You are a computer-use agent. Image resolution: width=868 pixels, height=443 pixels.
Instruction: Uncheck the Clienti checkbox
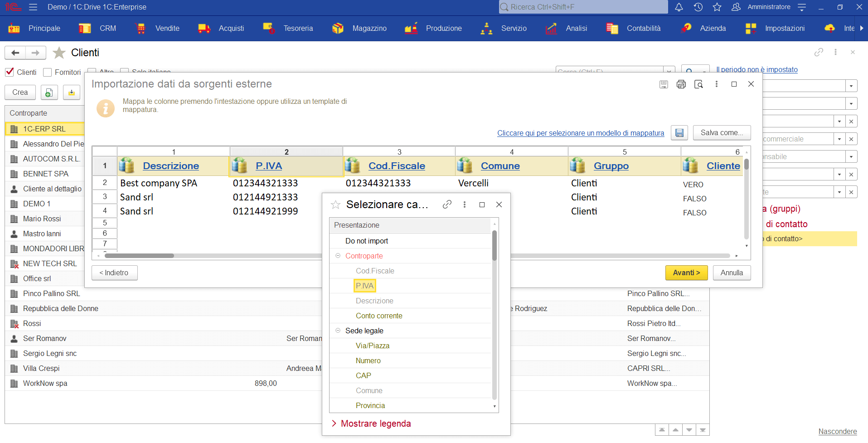tap(10, 72)
